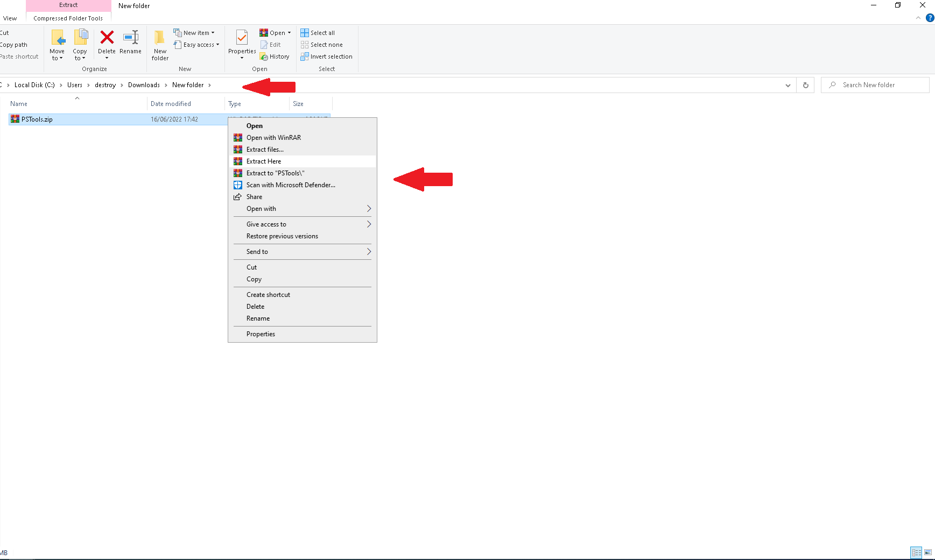
Task: Expand chevron after Downloads in breadcrumb
Action: [166, 85]
